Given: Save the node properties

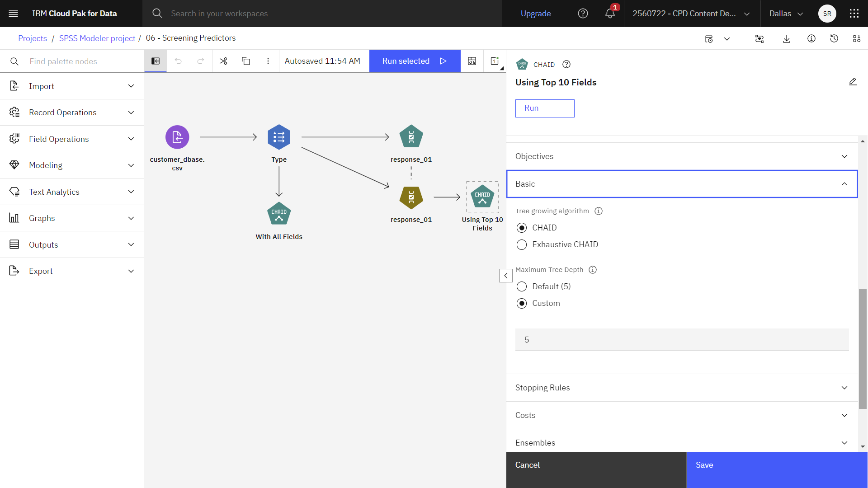Looking at the screenshot, I should (x=777, y=470).
